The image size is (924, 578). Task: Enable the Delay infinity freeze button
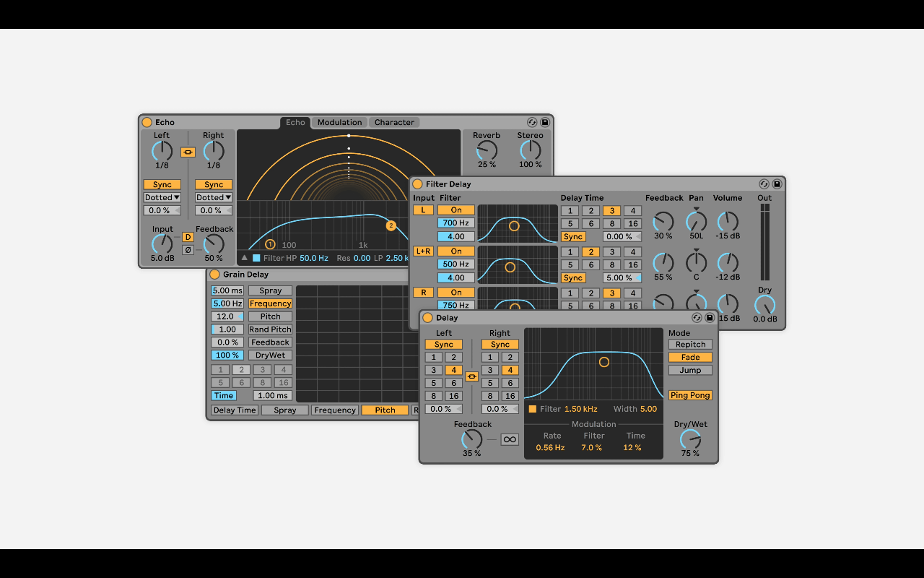510,439
